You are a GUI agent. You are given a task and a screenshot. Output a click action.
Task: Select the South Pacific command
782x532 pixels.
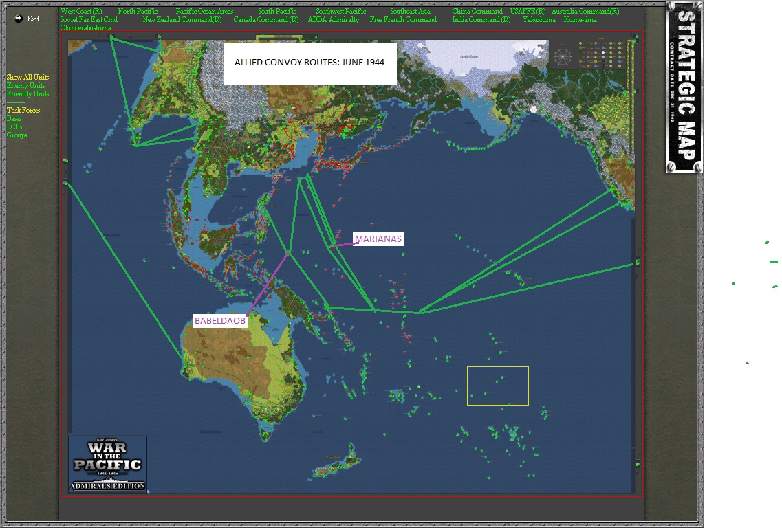coord(277,11)
